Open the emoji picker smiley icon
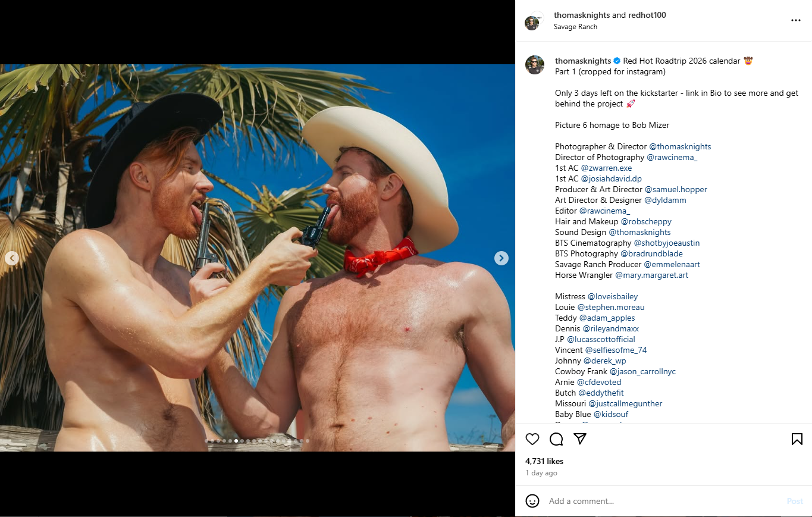 [532, 501]
